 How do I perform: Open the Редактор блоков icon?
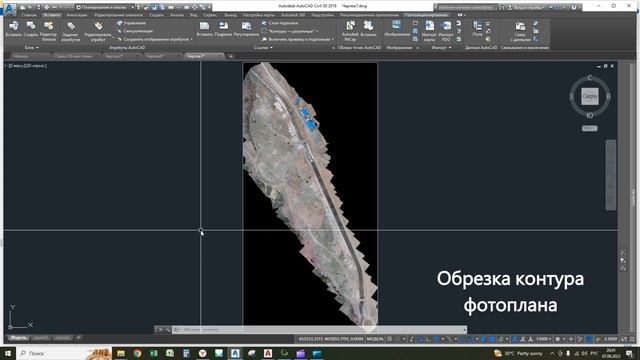pos(49,26)
